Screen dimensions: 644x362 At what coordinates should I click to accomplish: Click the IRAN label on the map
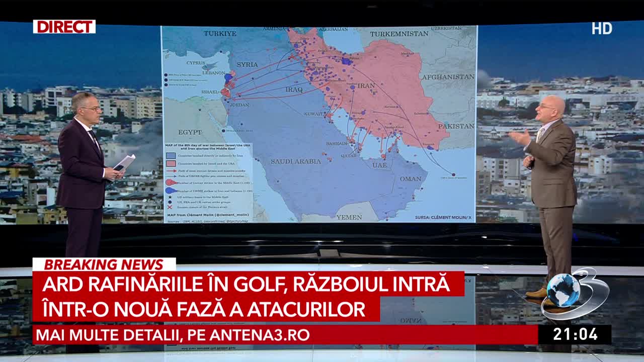click(366, 86)
